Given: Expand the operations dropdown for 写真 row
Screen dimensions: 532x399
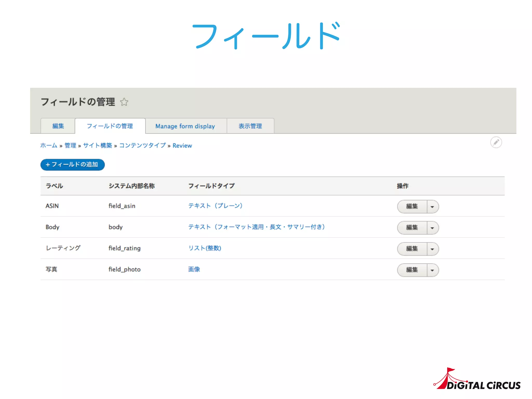Looking at the screenshot, I should [x=433, y=270].
